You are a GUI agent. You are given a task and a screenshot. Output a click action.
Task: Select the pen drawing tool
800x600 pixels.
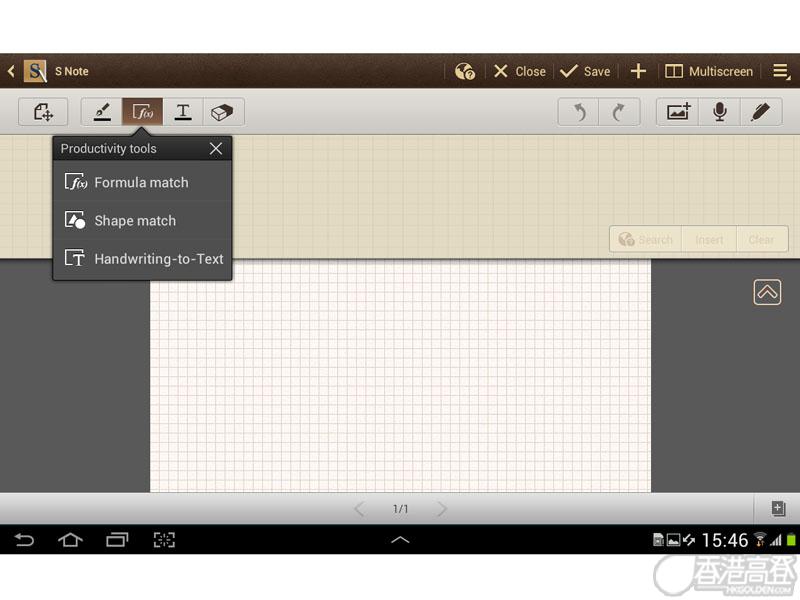point(102,112)
